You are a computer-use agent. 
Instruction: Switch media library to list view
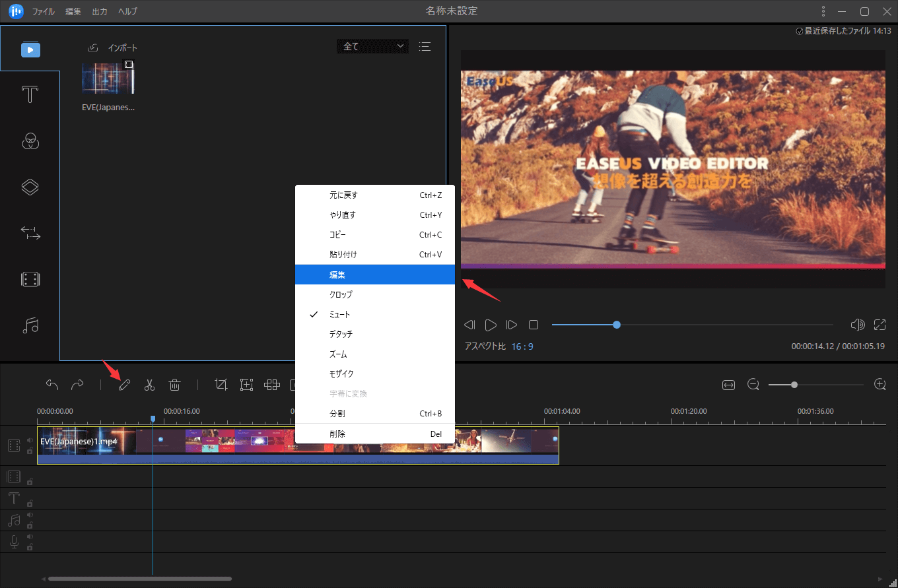(x=425, y=46)
